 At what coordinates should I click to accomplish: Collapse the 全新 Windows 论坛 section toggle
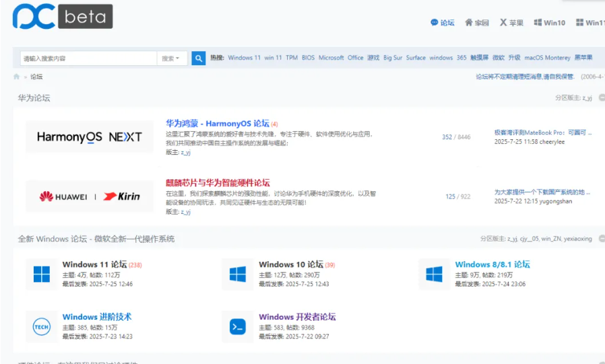click(602, 239)
